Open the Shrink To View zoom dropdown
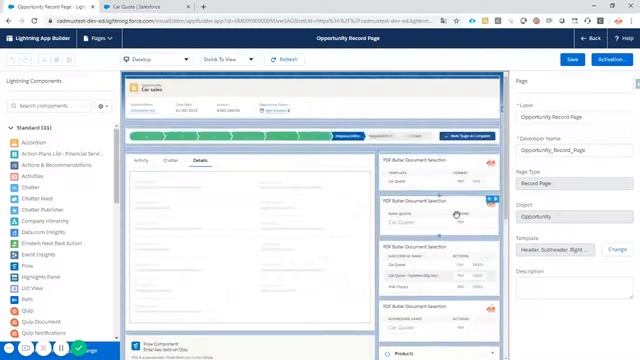This screenshot has width=640, height=360. [x=228, y=60]
